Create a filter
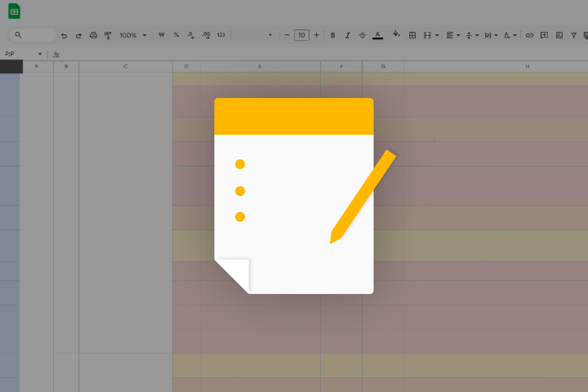Viewport: 588px width, 392px height. (574, 36)
